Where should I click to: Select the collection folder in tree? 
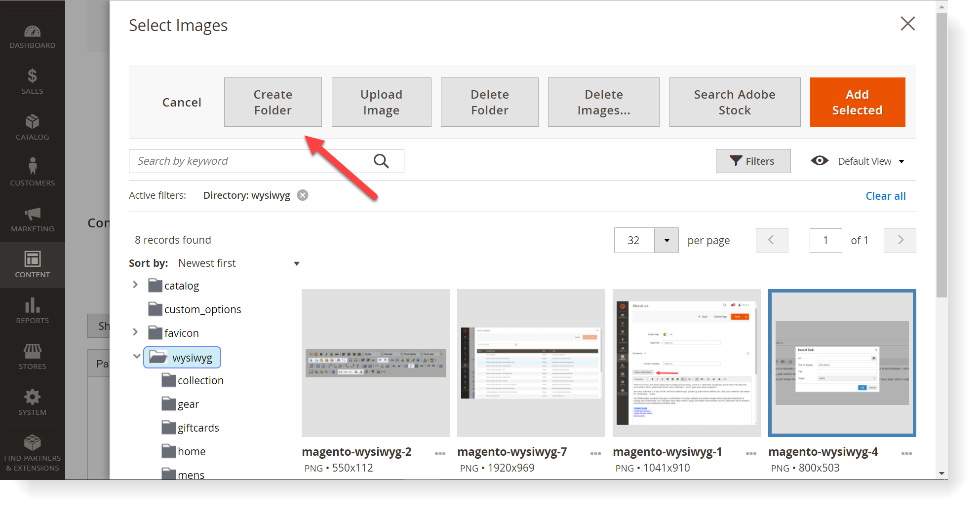pos(200,381)
